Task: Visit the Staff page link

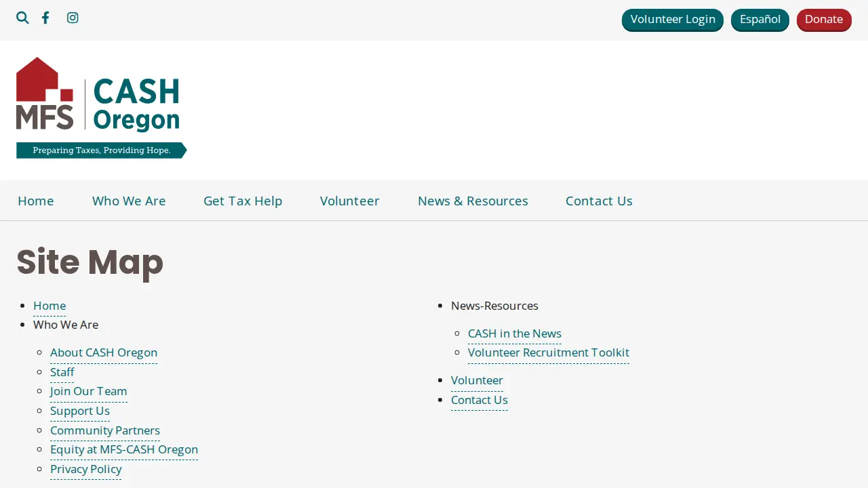Action: pos(62,372)
